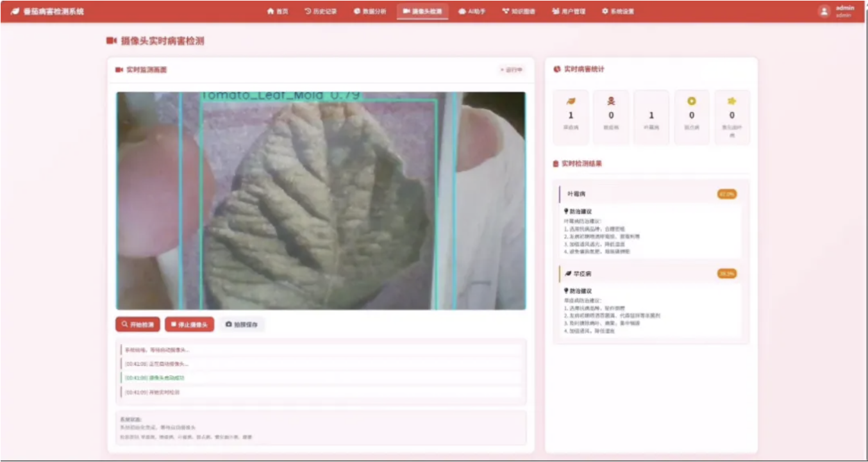Click the home icon in navigation bar
Image resolution: width=868 pixels, height=462 pixels.
[x=271, y=12]
